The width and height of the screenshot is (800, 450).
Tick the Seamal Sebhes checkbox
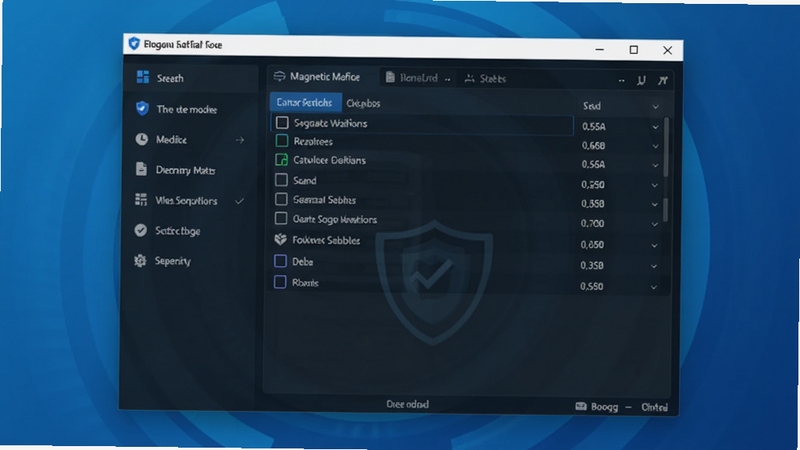281,199
